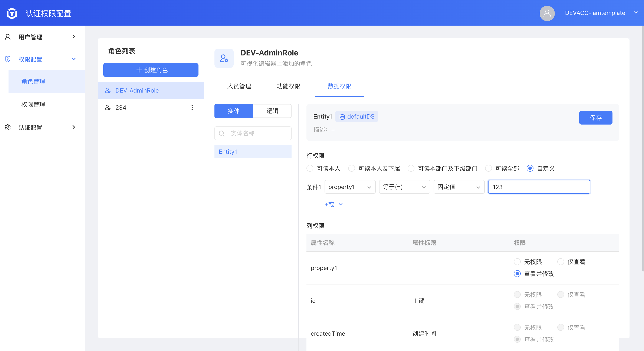Click the condition value field containing 123

[539, 187]
